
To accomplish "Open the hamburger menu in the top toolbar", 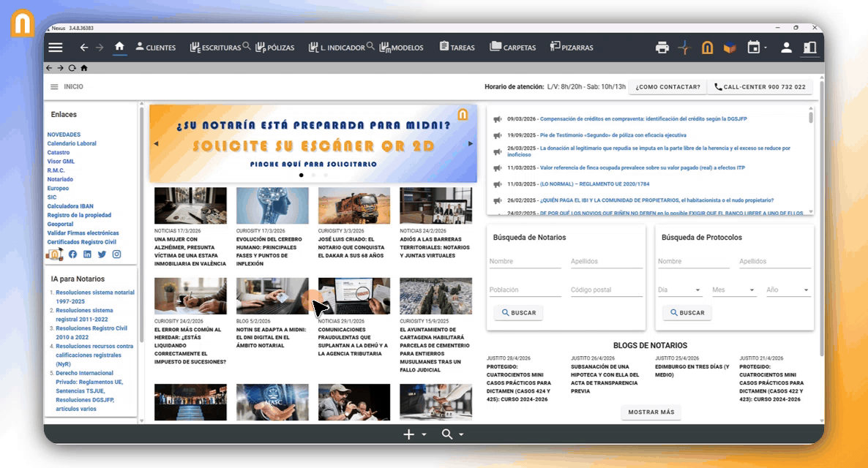I will (x=56, y=48).
